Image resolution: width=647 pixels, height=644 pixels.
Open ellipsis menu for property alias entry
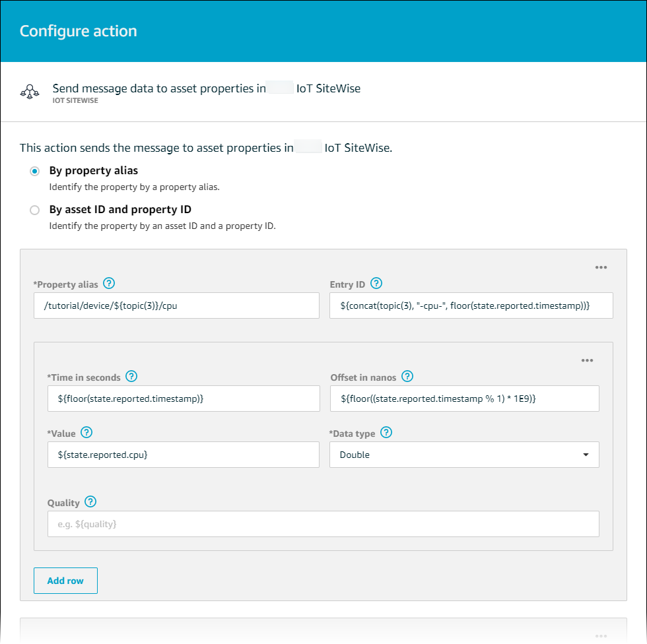[x=600, y=268]
